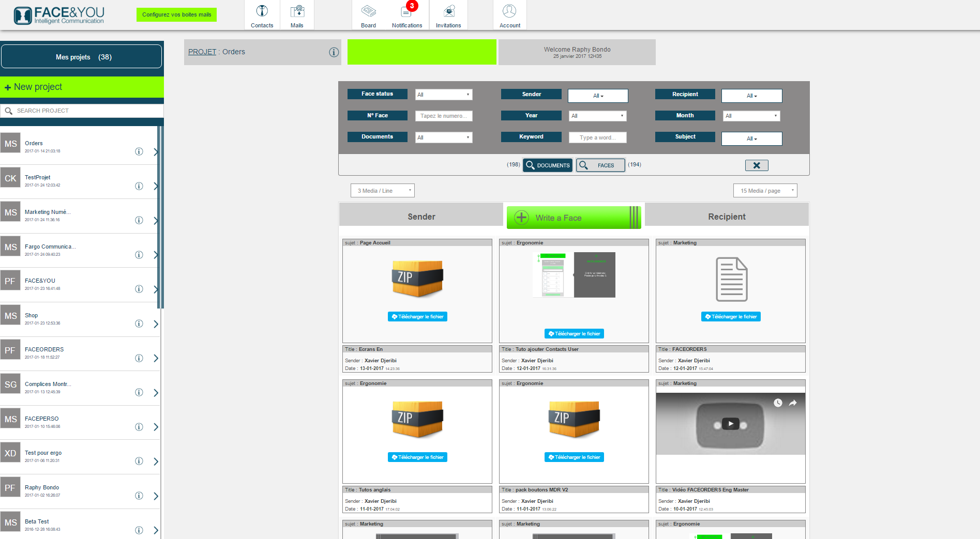Open the 3 Media / Line dropdown
The image size is (980, 539).
[x=382, y=191]
